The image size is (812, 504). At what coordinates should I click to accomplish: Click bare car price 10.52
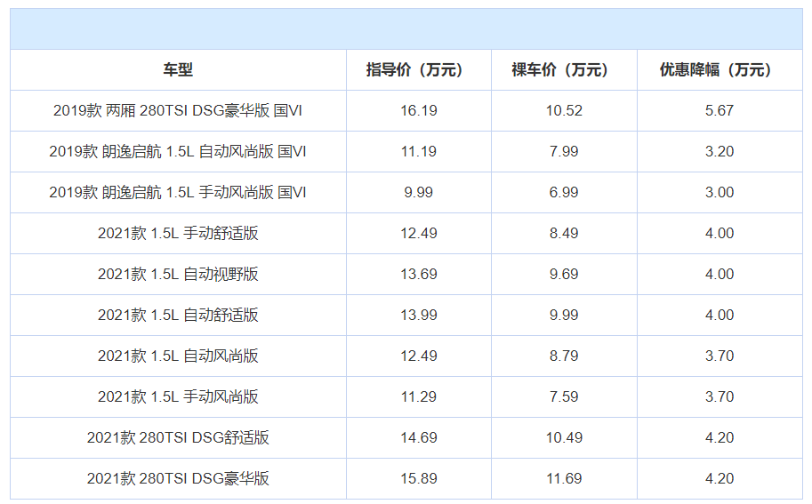point(564,111)
